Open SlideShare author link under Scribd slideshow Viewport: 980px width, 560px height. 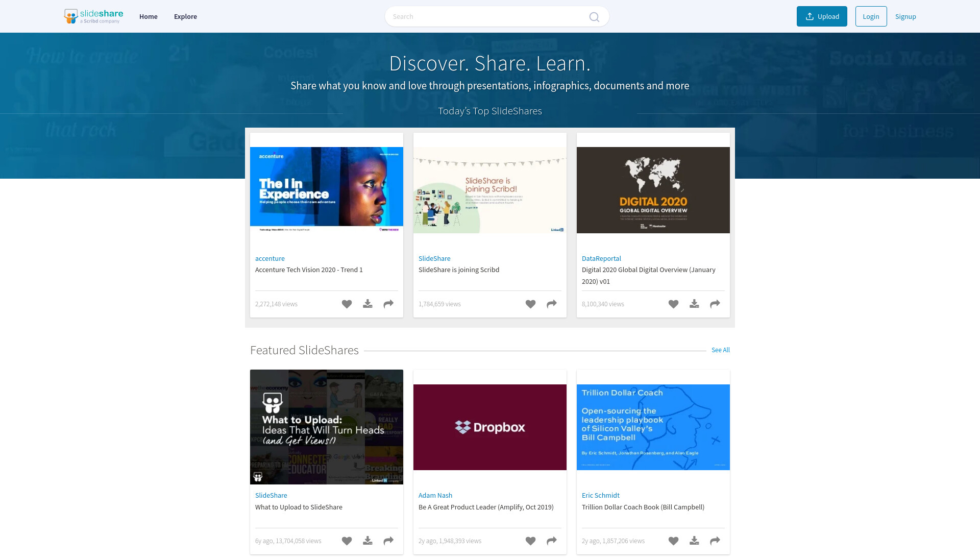click(x=434, y=259)
